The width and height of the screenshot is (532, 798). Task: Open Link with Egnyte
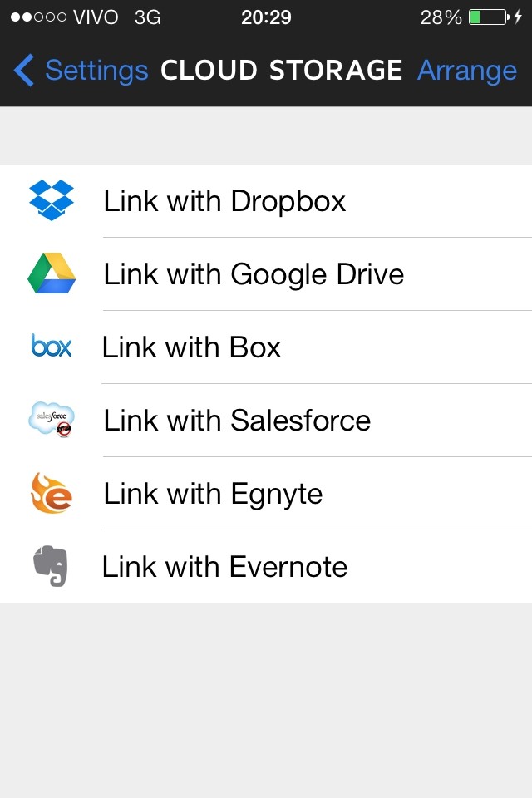click(x=266, y=494)
